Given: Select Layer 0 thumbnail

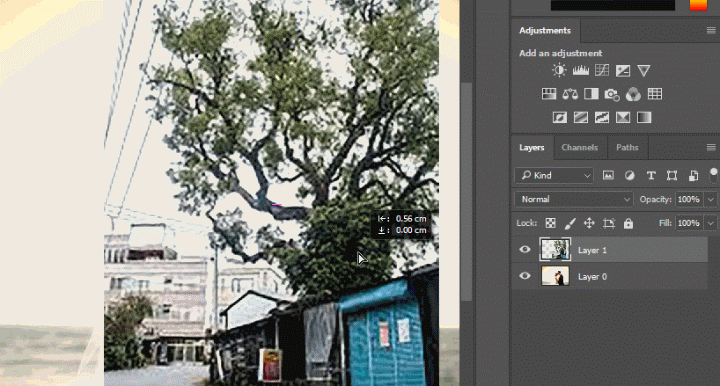Looking at the screenshot, I should tap(555, 276).
